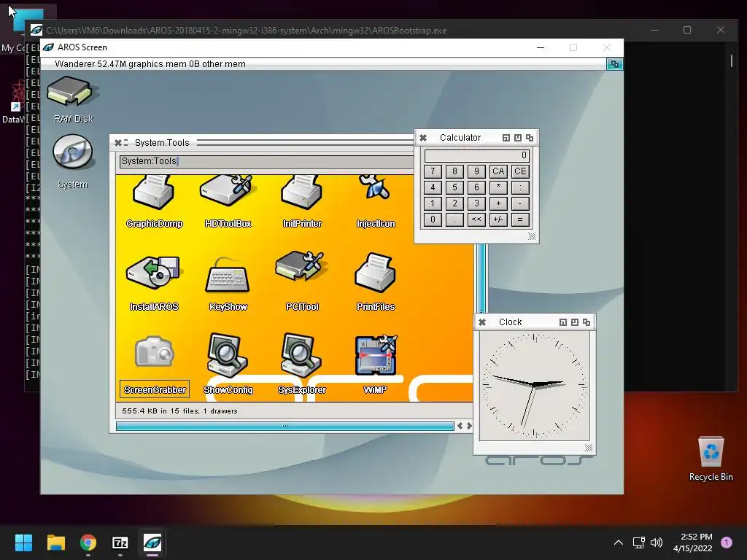
Task: Click calculator digit 7
Action: click(x=433, y=171)
